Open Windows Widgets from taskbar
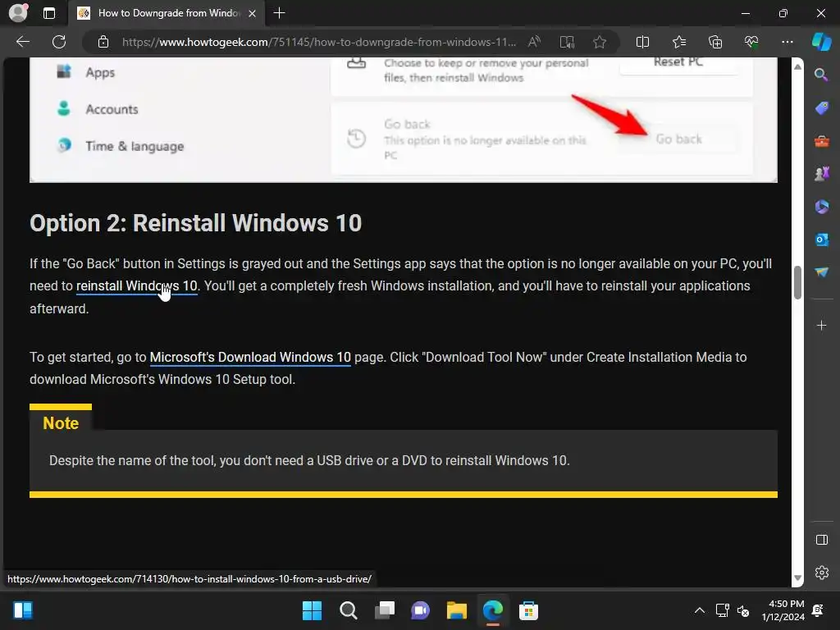 click(23, 610)
